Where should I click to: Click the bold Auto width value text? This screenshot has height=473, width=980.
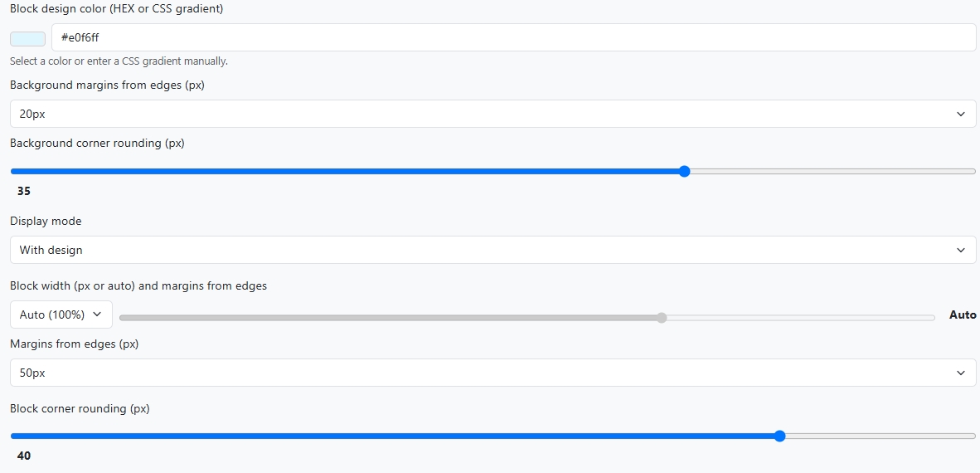click(962, 315)
